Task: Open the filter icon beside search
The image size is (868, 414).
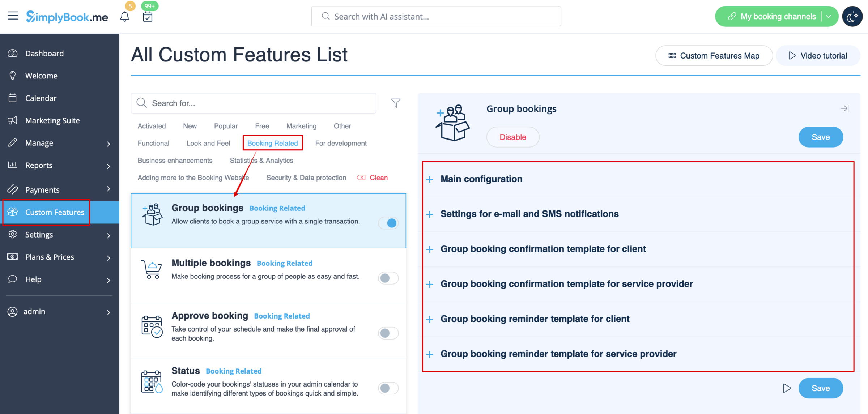Action: point(396,103)
